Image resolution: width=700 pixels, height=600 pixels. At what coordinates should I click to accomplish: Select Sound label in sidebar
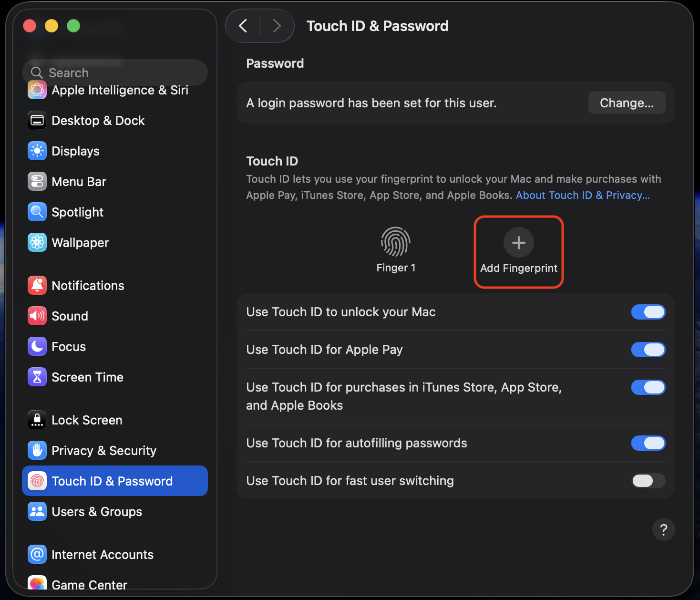(x=70, y=316)
